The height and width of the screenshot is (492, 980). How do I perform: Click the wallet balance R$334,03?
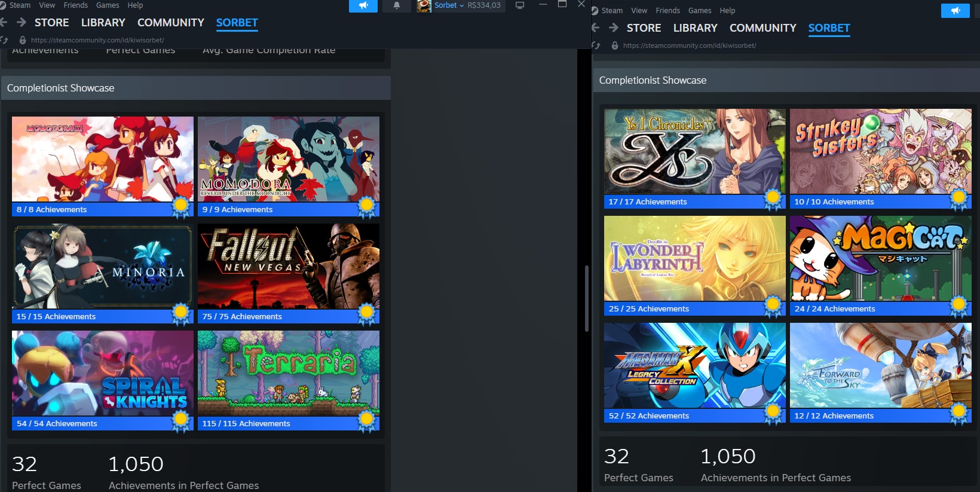click(484, 5)
